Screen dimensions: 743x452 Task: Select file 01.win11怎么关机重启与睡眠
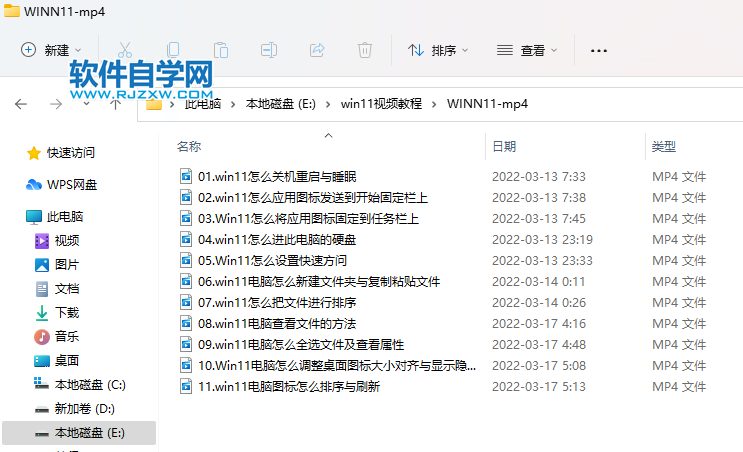coord(276,176)
